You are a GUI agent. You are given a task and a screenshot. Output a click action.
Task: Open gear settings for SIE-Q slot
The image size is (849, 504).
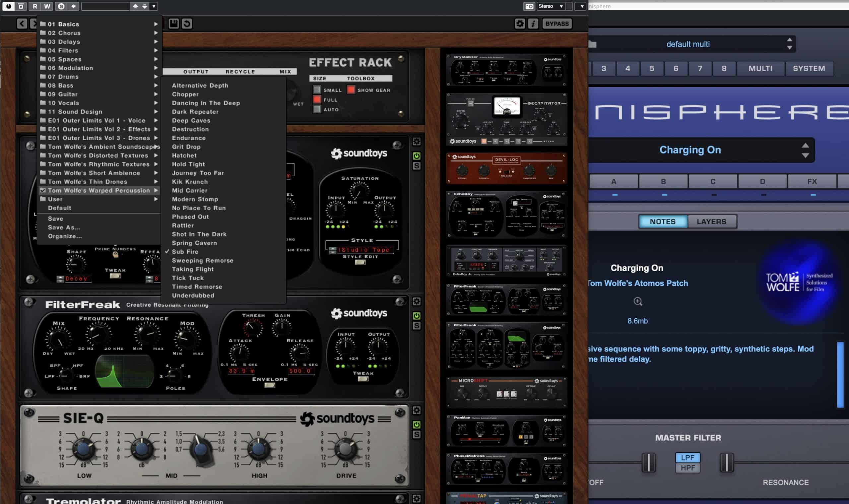tap(417, 410)
